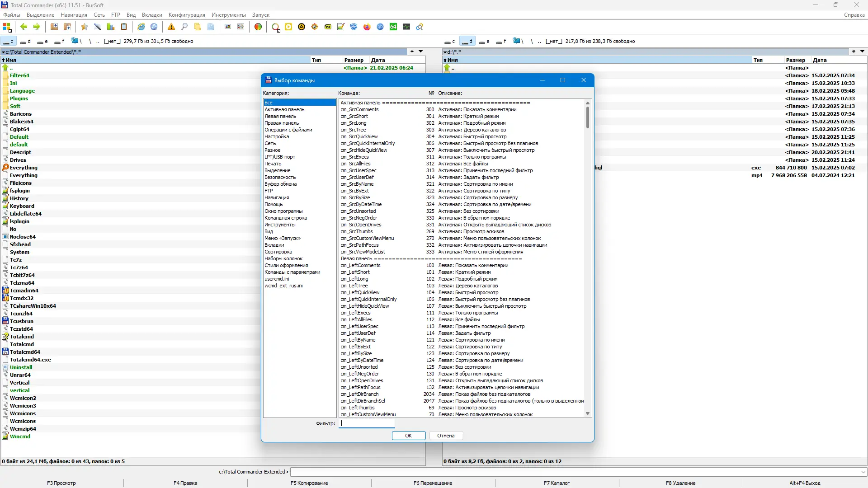
Task: Open the Конфигурация menu
Action: [x=187, y=15]
